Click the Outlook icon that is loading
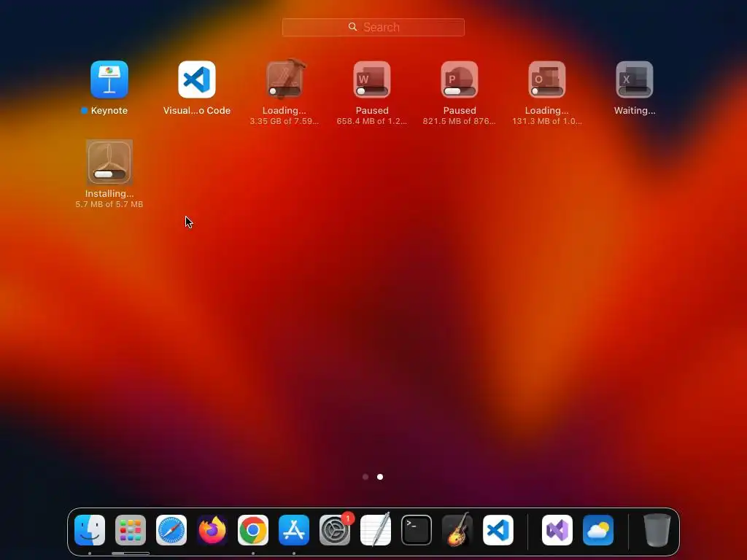The height and width of the screenshot is (560, 747). coord(547,79)
